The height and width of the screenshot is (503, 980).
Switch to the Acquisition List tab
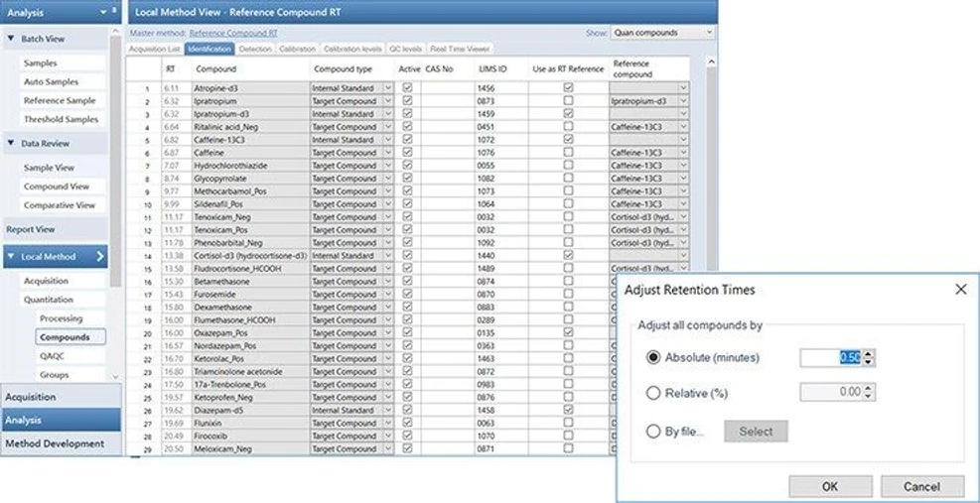click(155, 48)
